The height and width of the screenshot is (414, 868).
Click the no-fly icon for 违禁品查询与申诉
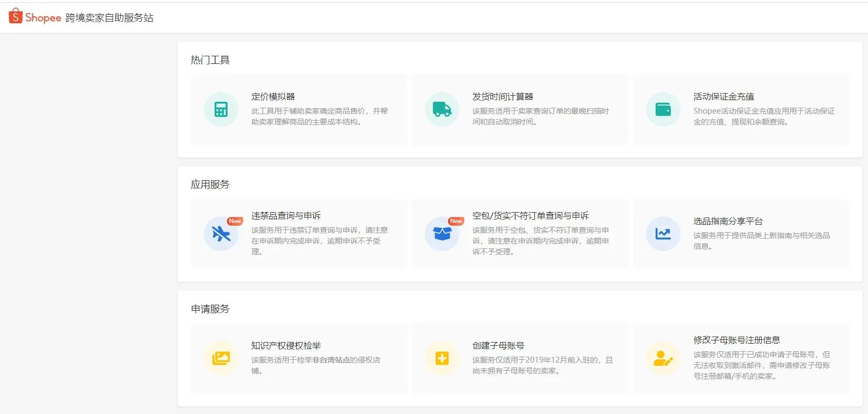click(221, 234)
